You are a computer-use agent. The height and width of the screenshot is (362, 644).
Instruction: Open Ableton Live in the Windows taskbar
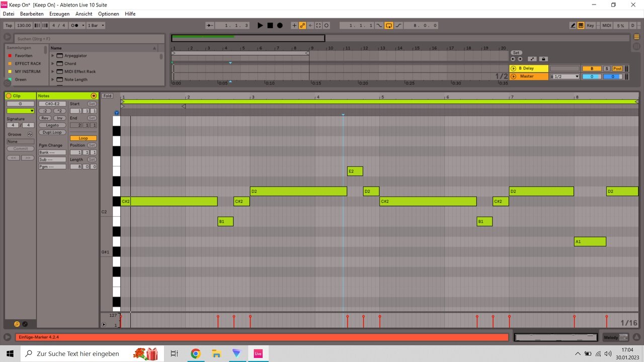click(x=258, y=353)
